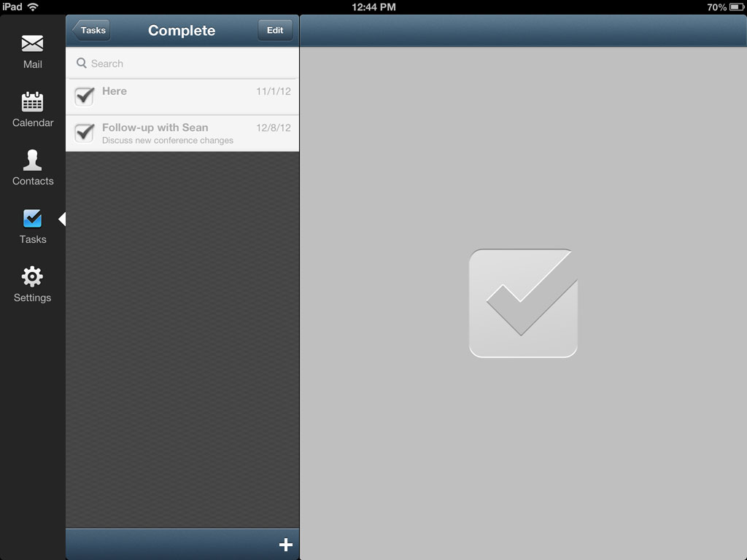
Task: Open the "Here" task entry
Action: pos(182,97)
